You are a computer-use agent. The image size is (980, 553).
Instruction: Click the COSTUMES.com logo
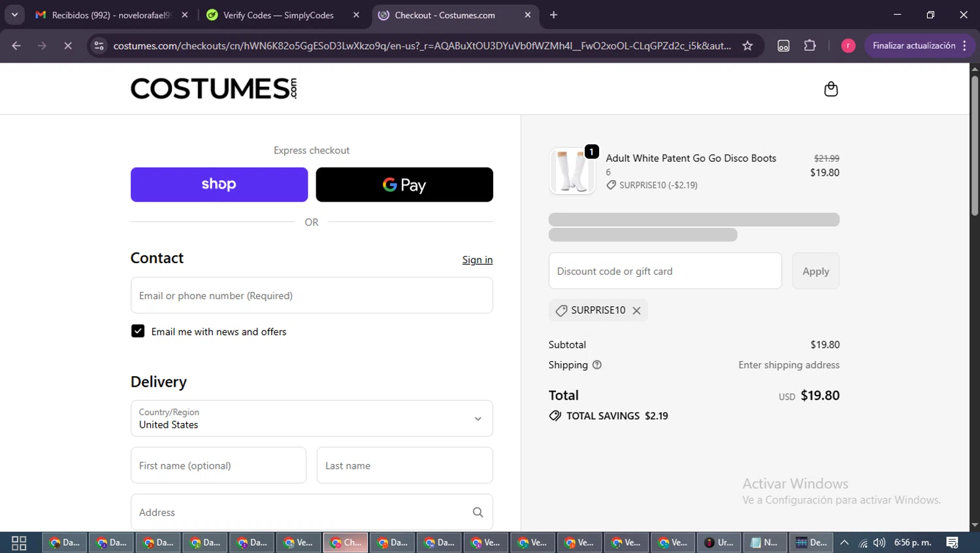(214, 88)
